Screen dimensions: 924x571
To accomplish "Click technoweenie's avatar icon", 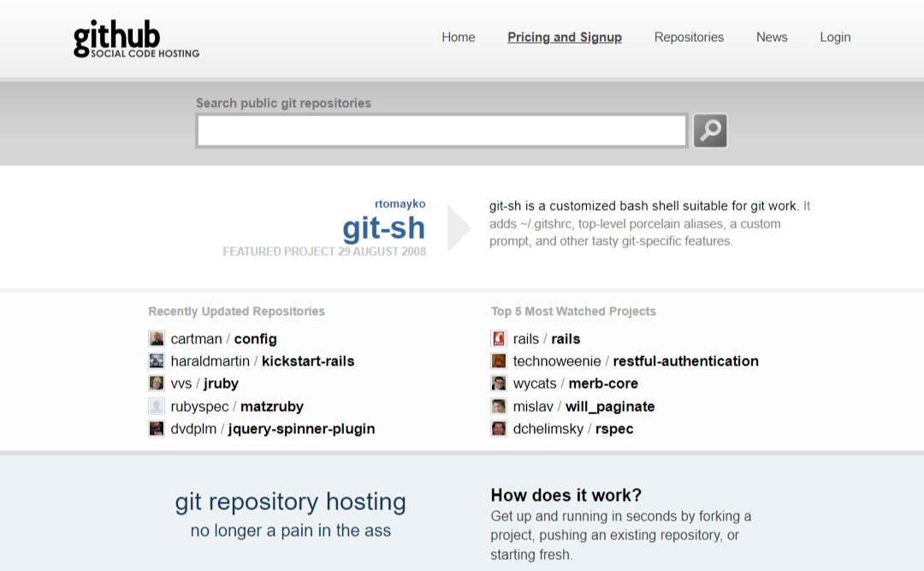I will pyautogui.click(x=499, y=361).
